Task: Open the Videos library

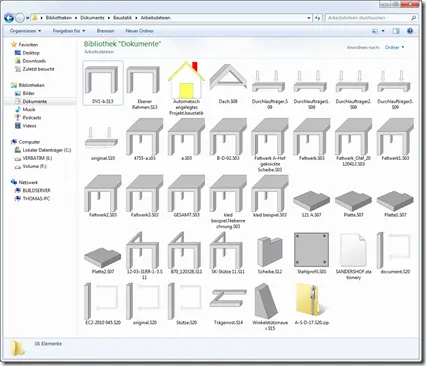Action: click(x=29, y=126)
